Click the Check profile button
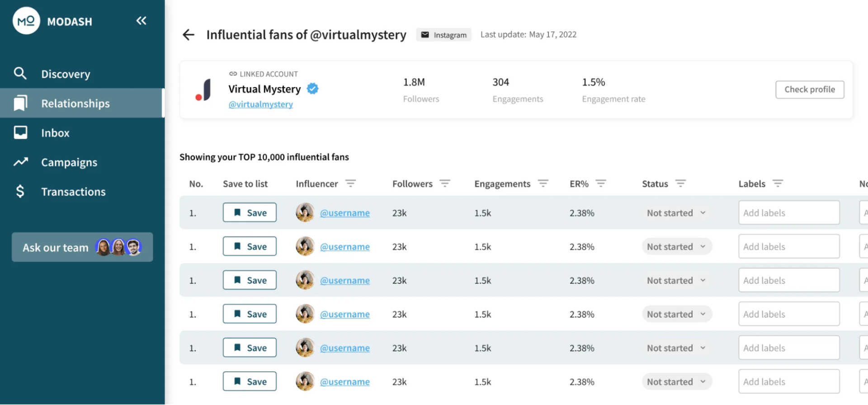Viewport: 868px width, 405px height. pyautogui.click(x=809, y=89)
